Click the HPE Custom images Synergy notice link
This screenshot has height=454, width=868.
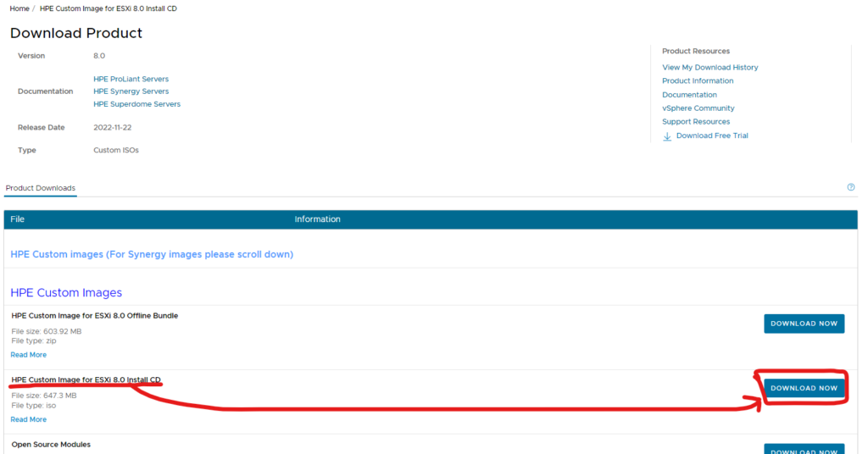tap(152, 254)
